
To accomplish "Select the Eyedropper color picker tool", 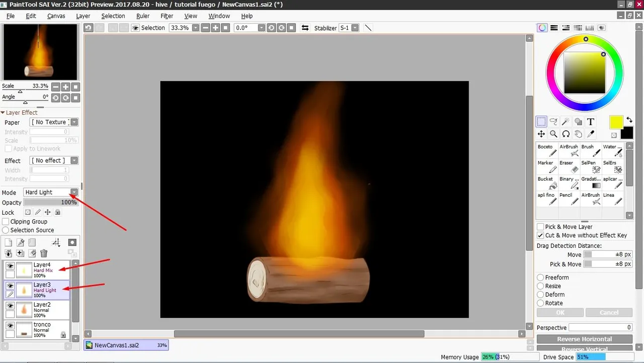I will (591, 134).
